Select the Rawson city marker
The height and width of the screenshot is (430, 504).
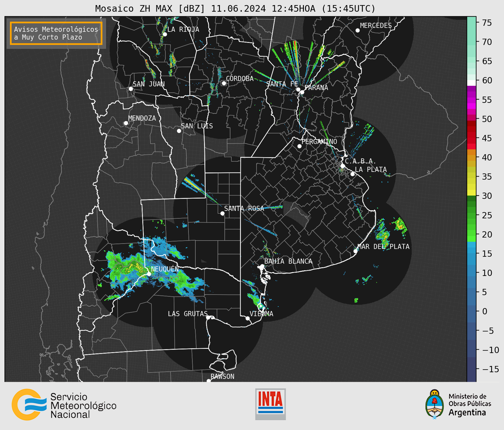coord(209,381)
